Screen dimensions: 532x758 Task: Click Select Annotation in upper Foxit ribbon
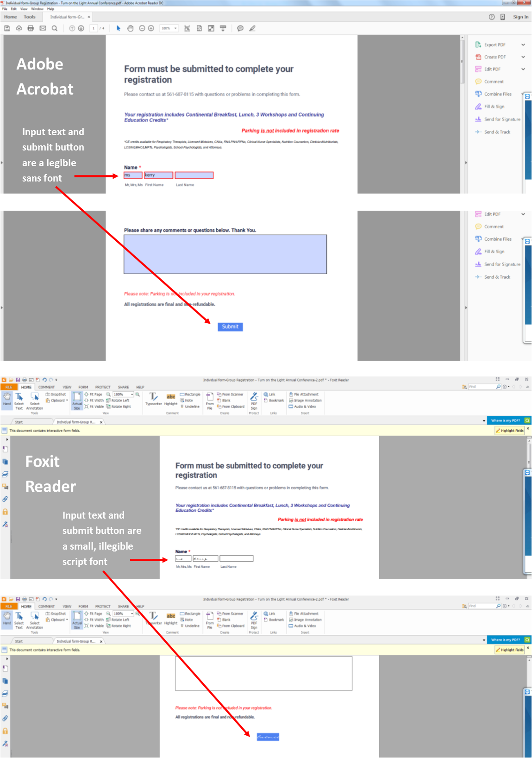coord(35,401)
